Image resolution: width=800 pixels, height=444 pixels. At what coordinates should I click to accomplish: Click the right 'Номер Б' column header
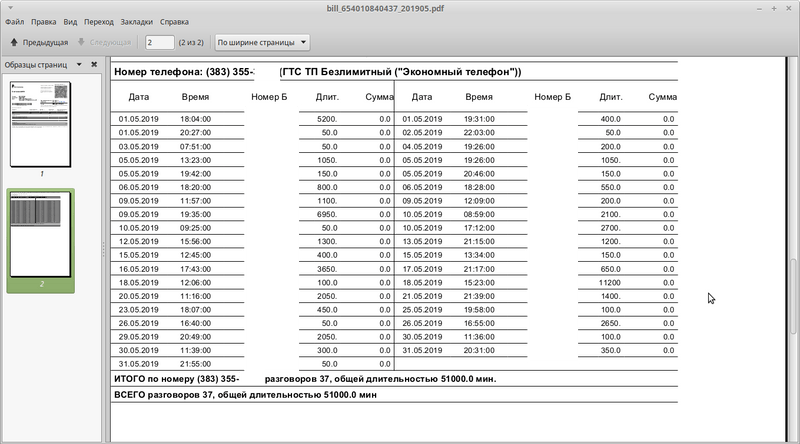coord(553,97)
